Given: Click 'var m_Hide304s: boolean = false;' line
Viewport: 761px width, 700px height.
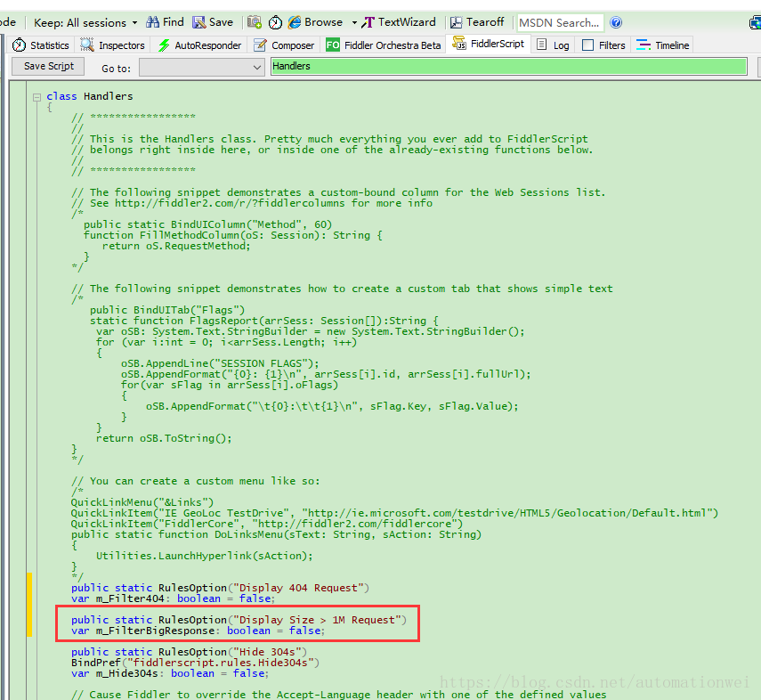Looking at the screenshot, I should (170, 673).
